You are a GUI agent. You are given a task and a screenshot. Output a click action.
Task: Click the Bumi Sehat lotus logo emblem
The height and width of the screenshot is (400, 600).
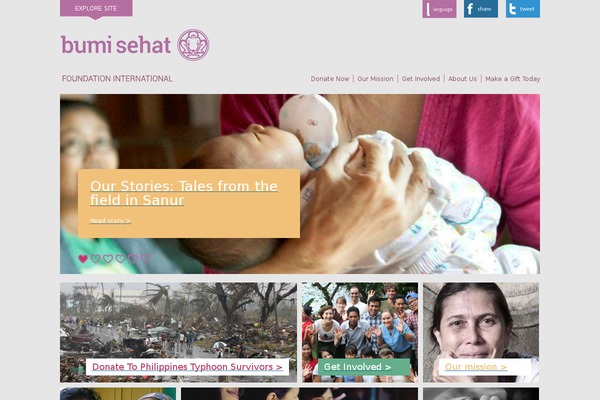(193, 45)
